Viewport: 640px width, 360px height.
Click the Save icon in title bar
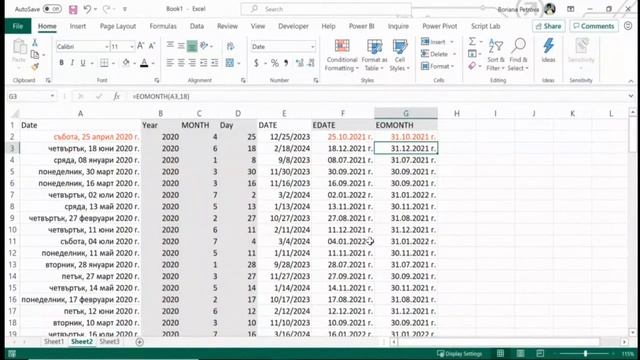pos(73,9)
